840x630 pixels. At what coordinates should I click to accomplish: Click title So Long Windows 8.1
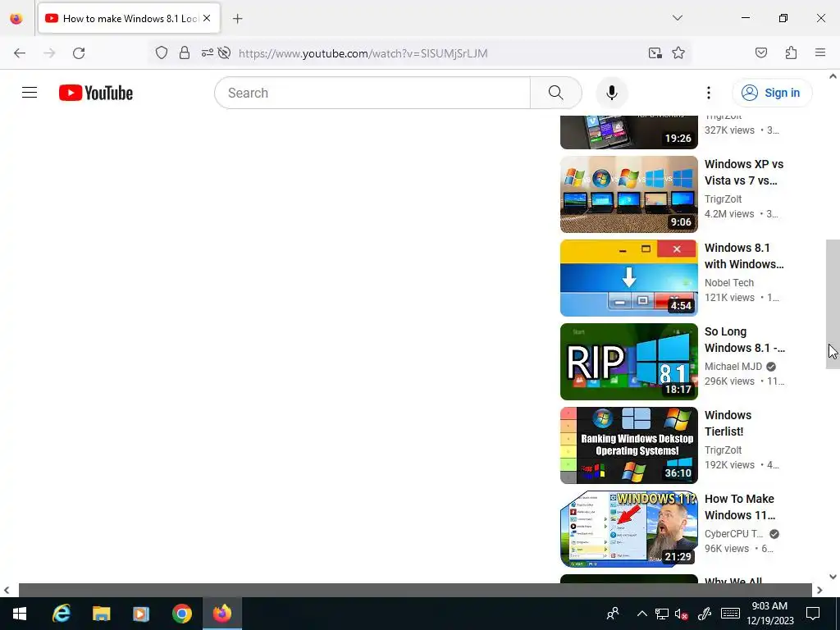pyautogui.click(x=745, y=340)
